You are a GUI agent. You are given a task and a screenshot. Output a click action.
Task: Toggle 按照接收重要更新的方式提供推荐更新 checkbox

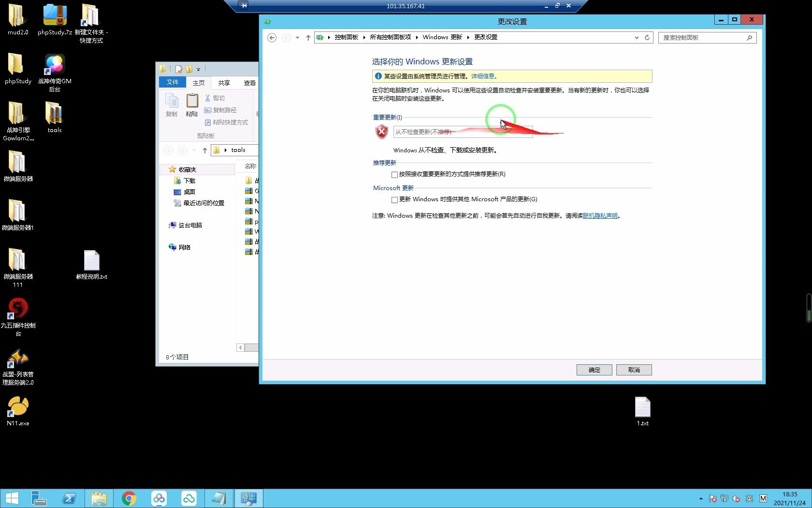394,174
